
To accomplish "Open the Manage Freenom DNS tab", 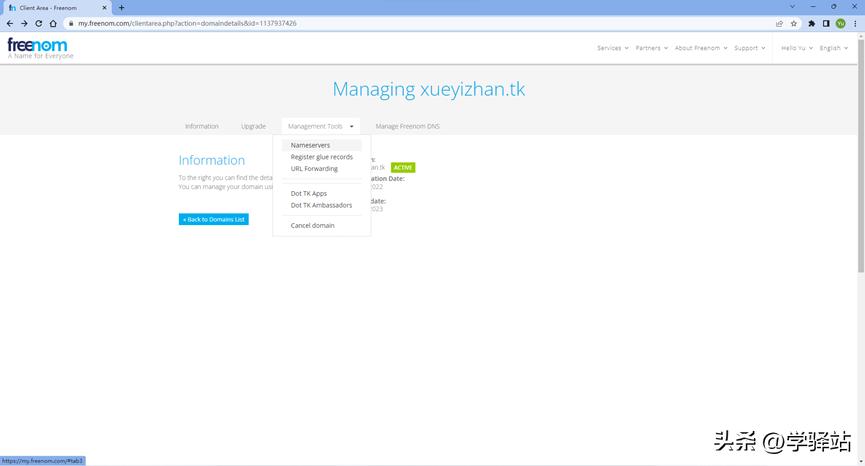I will click(407, 126).
